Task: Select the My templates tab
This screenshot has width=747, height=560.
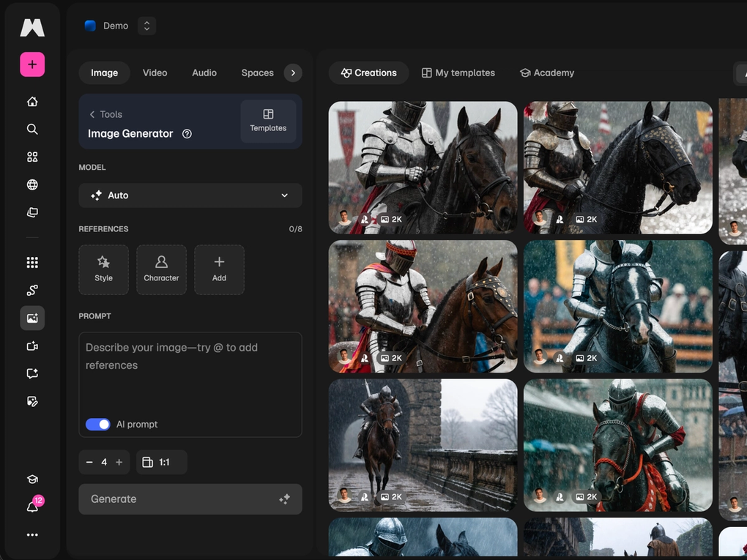Action: [458, 73]
